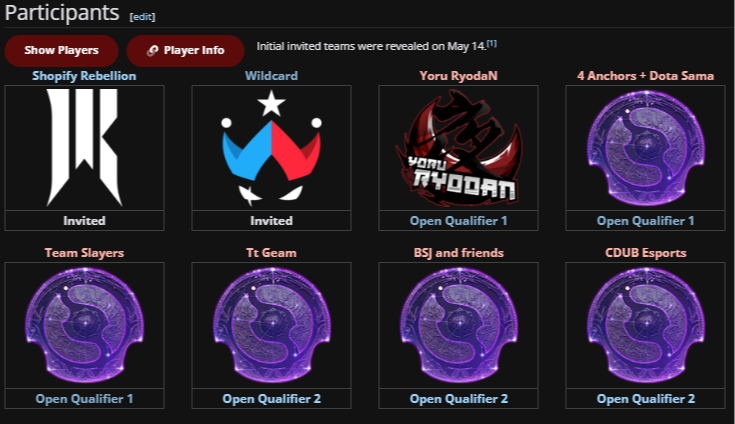Image resolution: width=735 pixels, height=424 pixels.
Task: Click the Team Slayers aegis placeholder logo
Action: click(84, 325)
